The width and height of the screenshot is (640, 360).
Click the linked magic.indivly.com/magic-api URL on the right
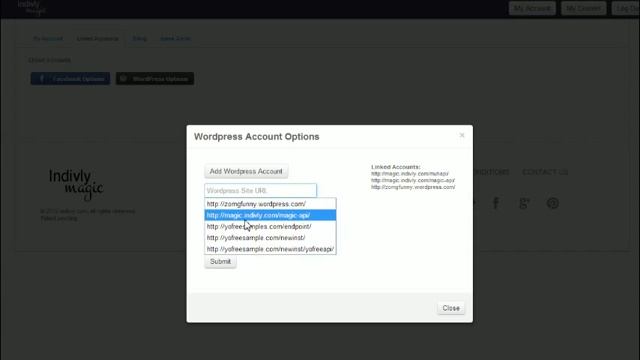(413, 180)
